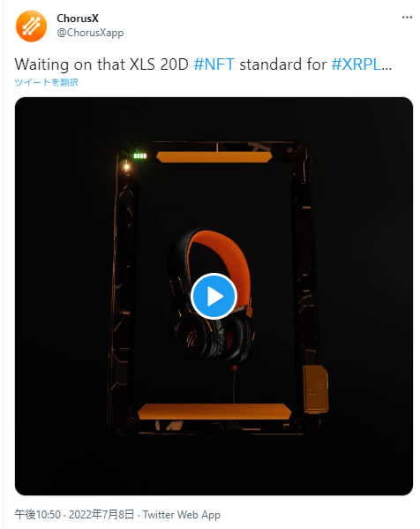Play the headphones video
This screenshot has height=529, width=420.
click(x=214, y=296)
